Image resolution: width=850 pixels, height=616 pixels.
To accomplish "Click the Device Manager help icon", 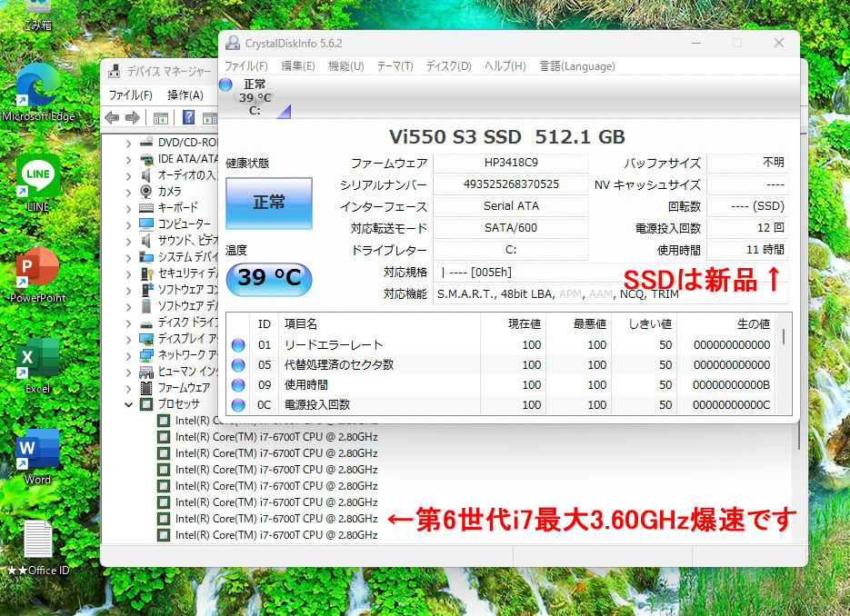I will click(188, 117).
